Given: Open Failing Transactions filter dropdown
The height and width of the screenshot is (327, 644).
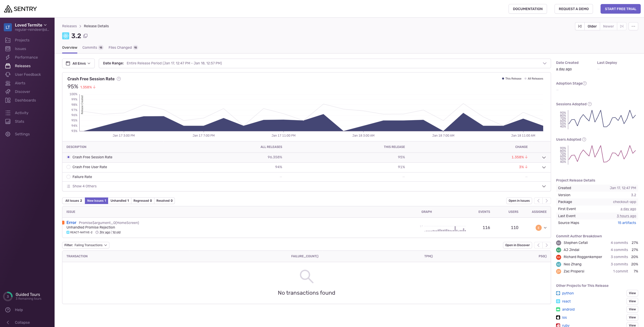Looking at the screenshot, I should pyautogui.click(x=86, y=245).
